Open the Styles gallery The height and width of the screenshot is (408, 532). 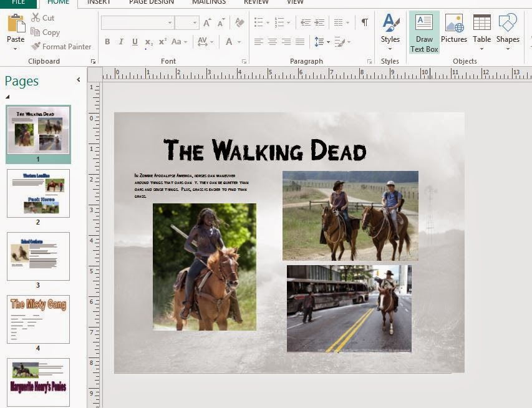(x=390, y=32)
